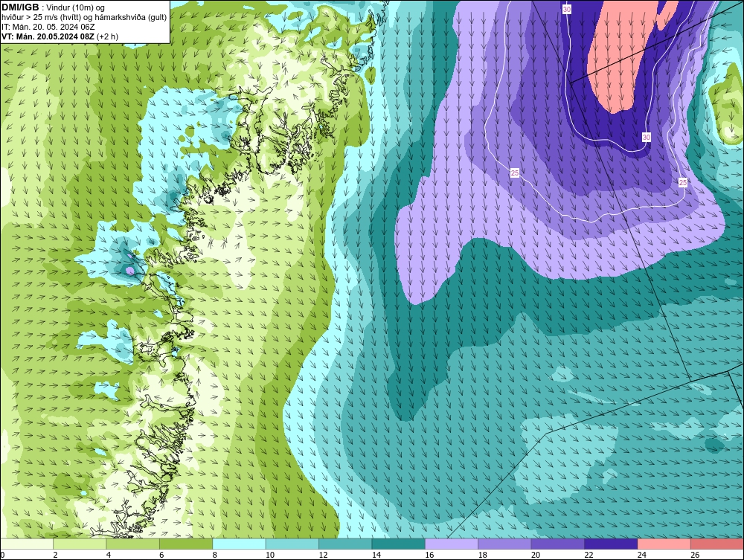Click the legend scale number 2

pyautogui.click(x=56, y=555)
